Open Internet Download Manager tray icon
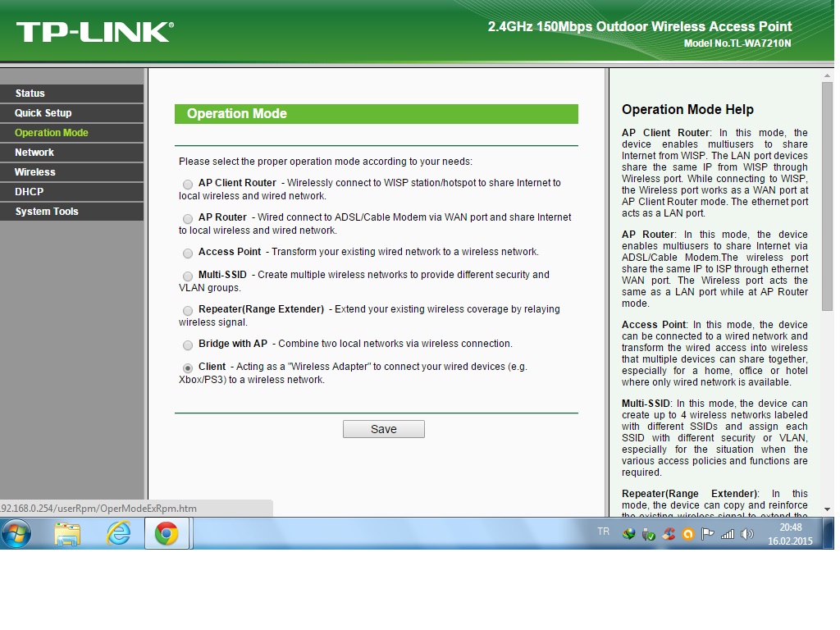The width and height of the screenshot is (840, 630). tap(629, 533)
